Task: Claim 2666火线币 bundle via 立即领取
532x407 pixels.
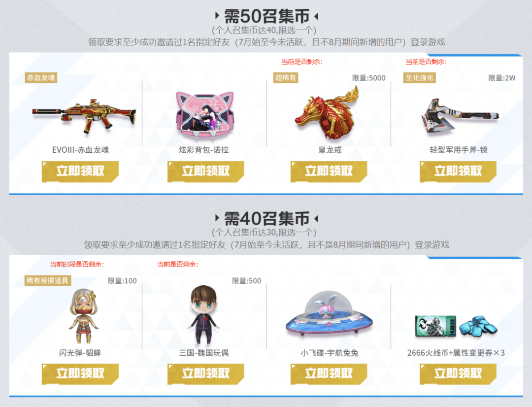Action: click(x=458, y=374)
